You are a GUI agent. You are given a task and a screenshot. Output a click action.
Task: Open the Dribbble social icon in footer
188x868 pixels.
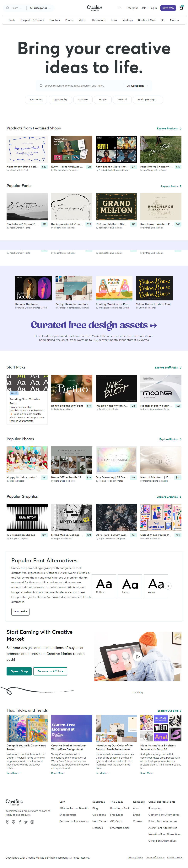click(x=8, y=821)
